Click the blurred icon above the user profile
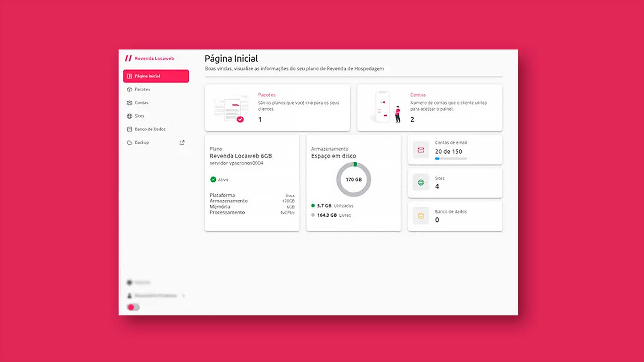This screenshot has height=362, width=644. click(x=129, y=283)
